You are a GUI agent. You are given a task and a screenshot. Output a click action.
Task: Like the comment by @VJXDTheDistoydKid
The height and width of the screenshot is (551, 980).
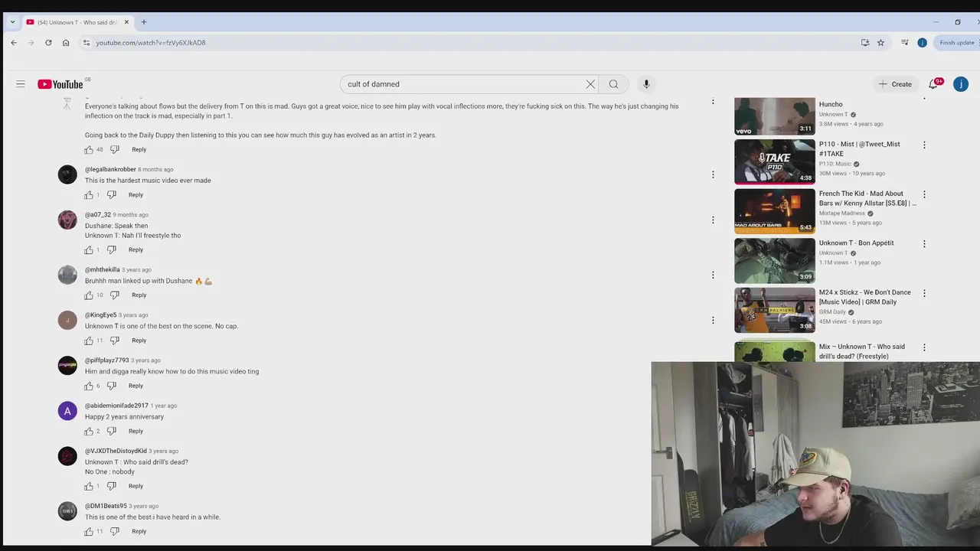click(x=89, y=486)
